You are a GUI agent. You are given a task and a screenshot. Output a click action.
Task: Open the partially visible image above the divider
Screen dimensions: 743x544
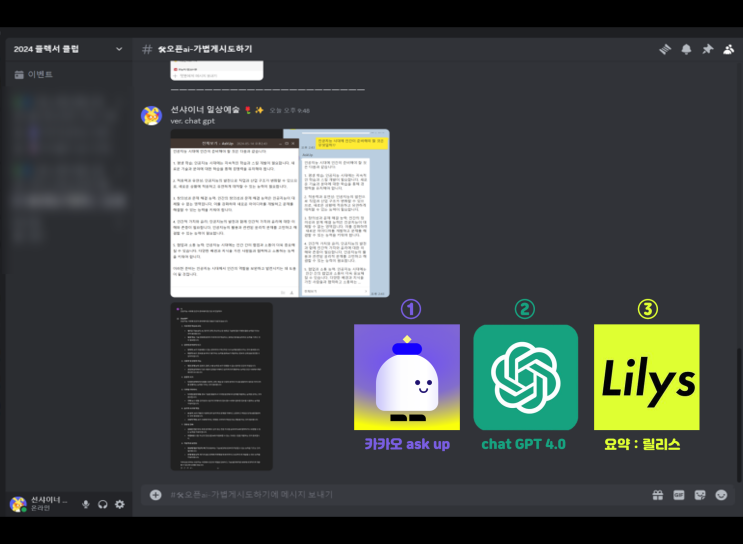tap(217, 70)
